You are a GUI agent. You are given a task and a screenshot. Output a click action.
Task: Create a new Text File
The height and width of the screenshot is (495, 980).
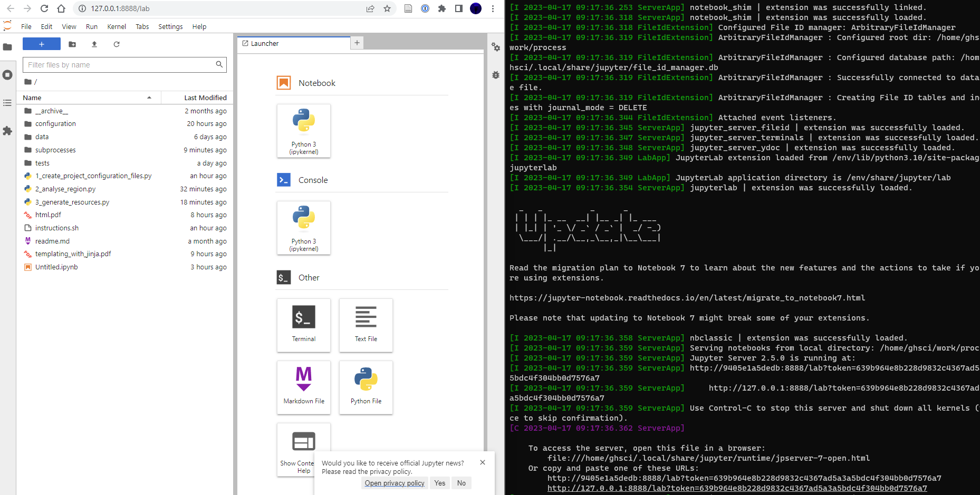pos(366,325)
